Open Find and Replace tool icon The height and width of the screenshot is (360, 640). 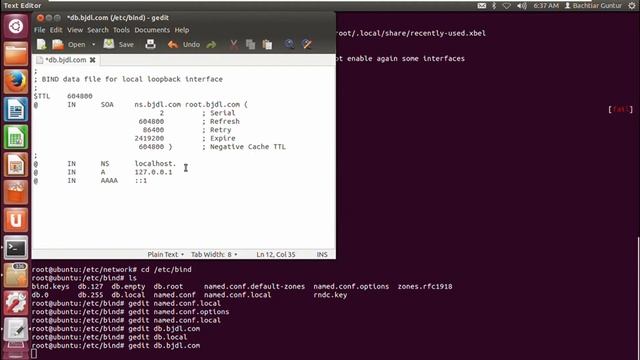[x=307, y=44]
